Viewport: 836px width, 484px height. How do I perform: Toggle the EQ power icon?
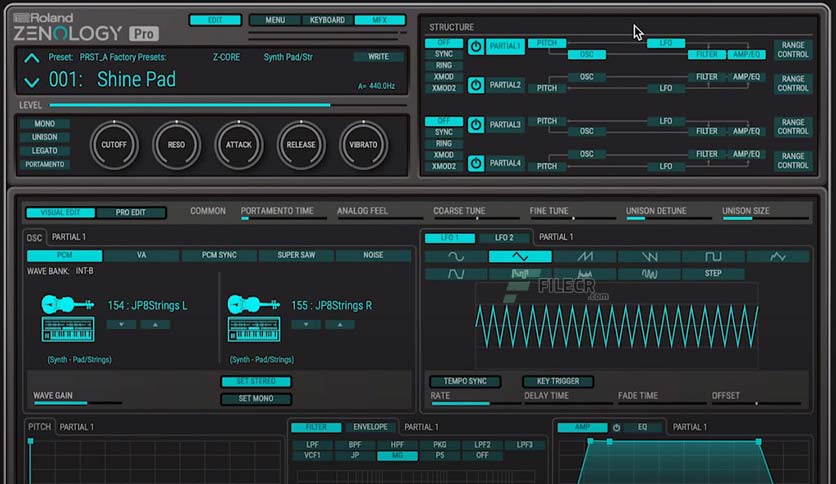point(616,427)
